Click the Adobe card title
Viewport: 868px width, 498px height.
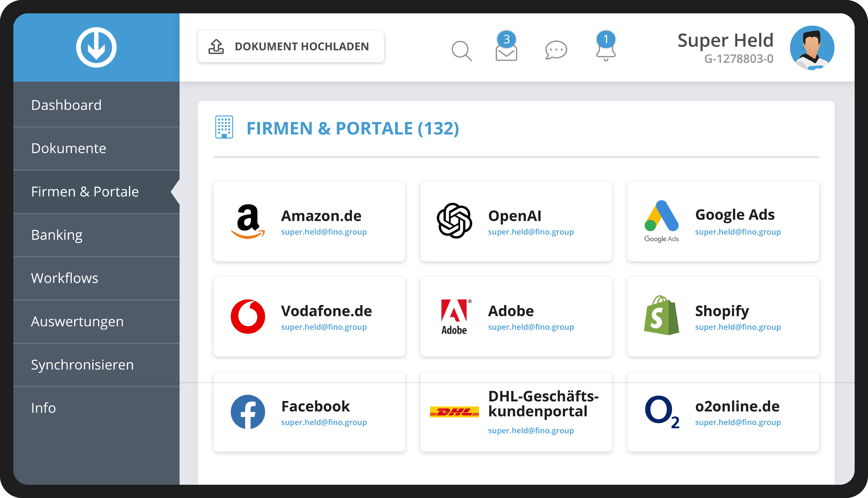[x=511, y=311]
